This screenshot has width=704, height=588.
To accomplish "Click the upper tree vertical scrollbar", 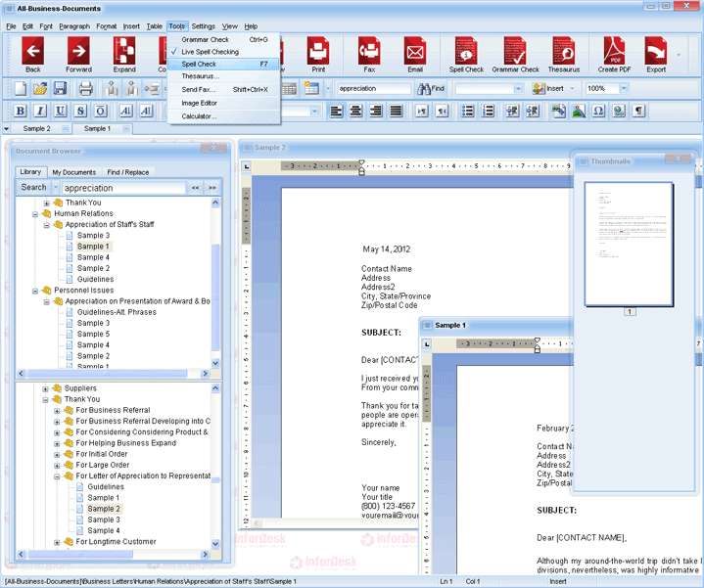I will [x=215, y=296].
